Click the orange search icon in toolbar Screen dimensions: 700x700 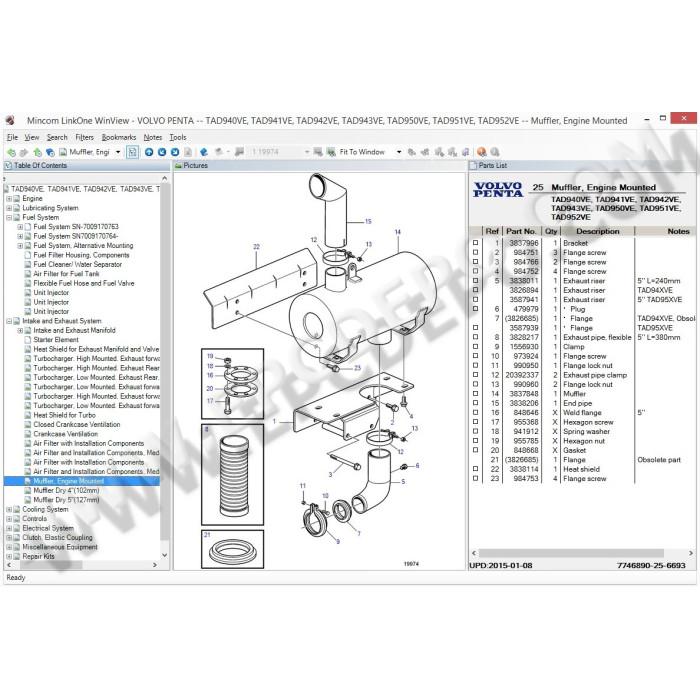click(x=482, y=152)
